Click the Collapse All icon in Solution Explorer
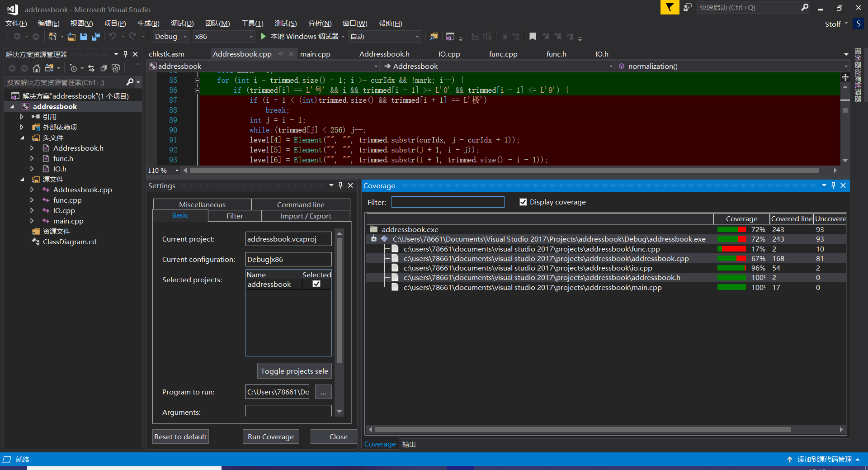The image size is (868, 470). 104,68
